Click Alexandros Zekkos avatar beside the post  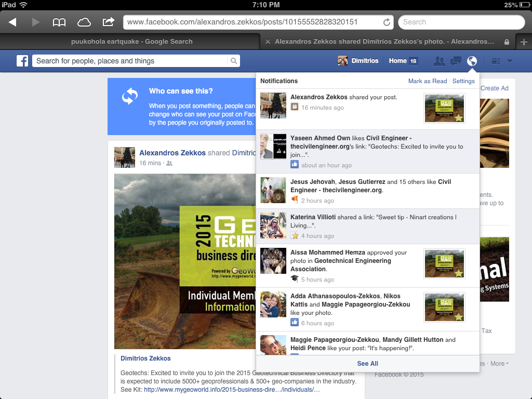[125, 157]
